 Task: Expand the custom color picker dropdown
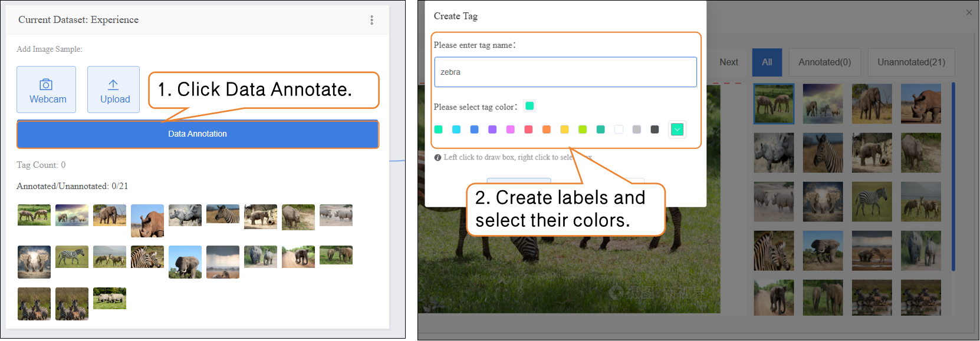point(677,130)
